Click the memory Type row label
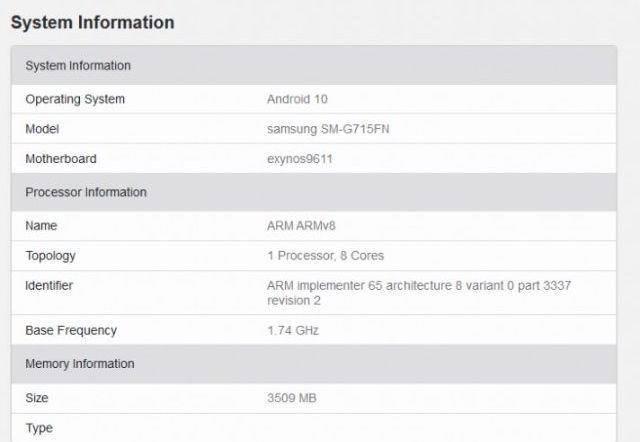 tap(39, 428)
